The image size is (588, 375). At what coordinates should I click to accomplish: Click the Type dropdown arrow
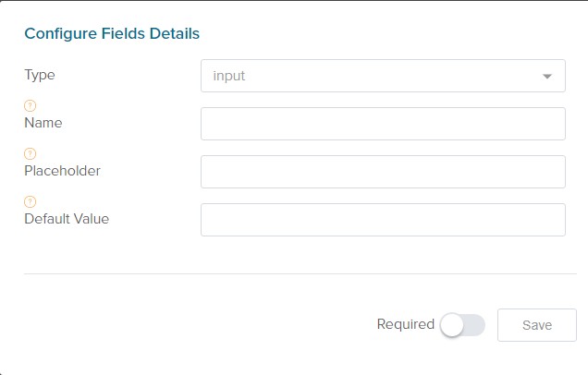(547, 77)
